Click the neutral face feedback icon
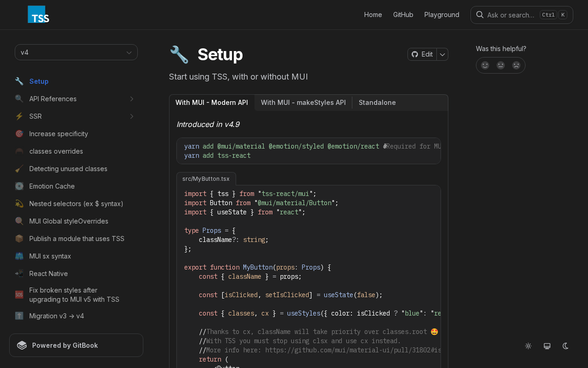Viewport: 588px width, 368px height. (x=501, y=65)
